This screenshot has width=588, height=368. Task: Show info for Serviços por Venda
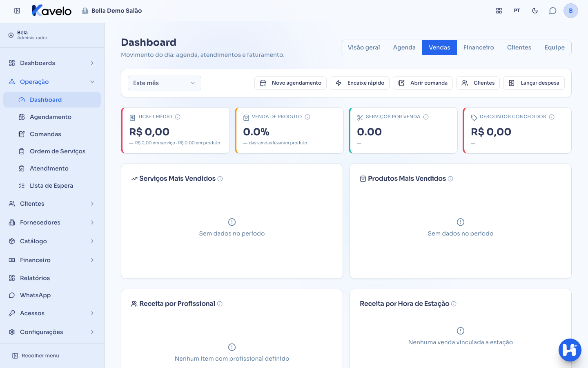426,117
